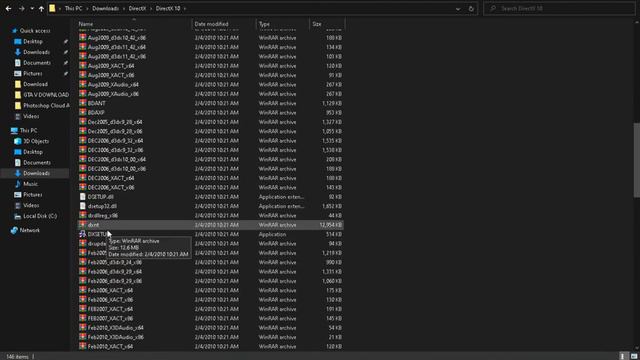Select Network in navigation pane
Viewport: 640px width, 360px height.
click(x=29, y=230)
